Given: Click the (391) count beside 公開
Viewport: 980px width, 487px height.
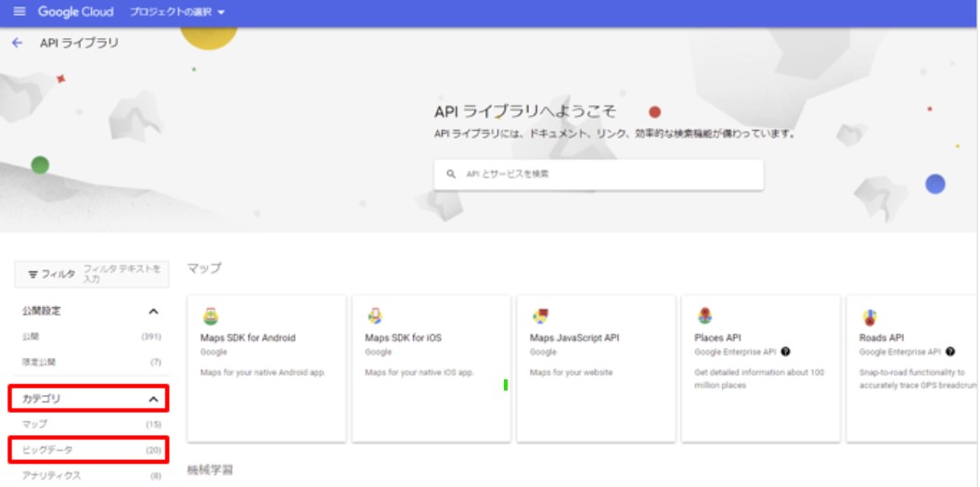Looking at the screenshot, I should 151,337.
